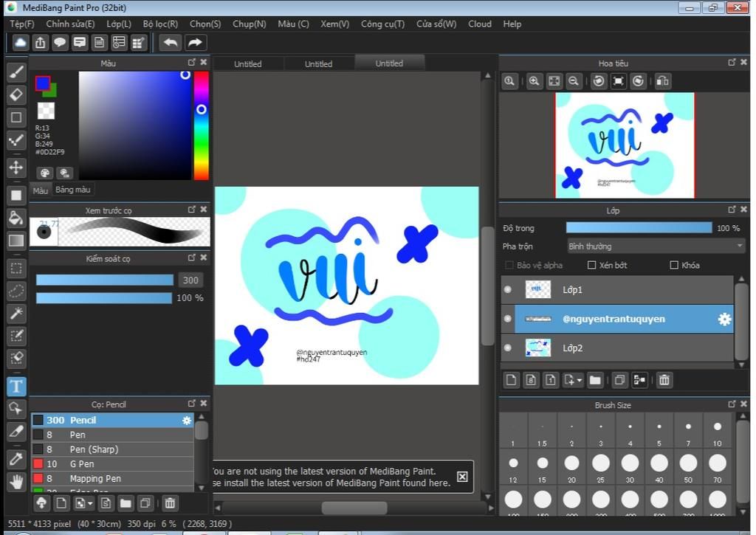Zoom in on the Navigator preview
Image resolution: width=756 pixels, height=535 pixels.
534,81
